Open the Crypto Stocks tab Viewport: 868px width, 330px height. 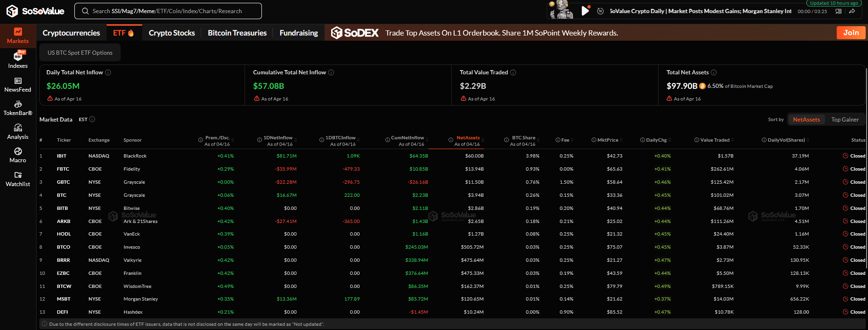172,33
